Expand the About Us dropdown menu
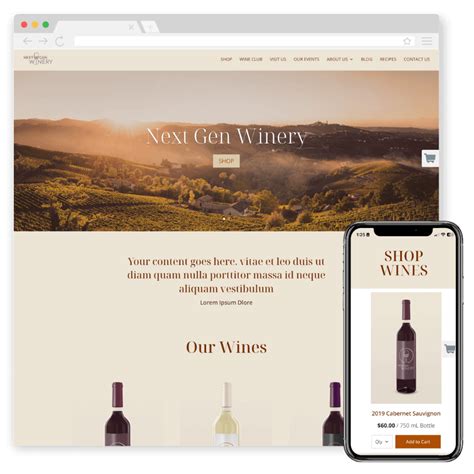474x474 pixels. click(x=339, y=59)
